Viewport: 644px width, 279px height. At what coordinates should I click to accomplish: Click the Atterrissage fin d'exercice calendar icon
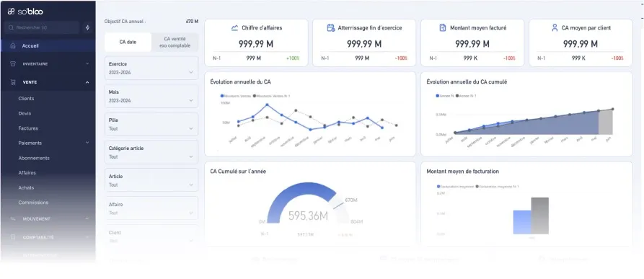point(330,28)
